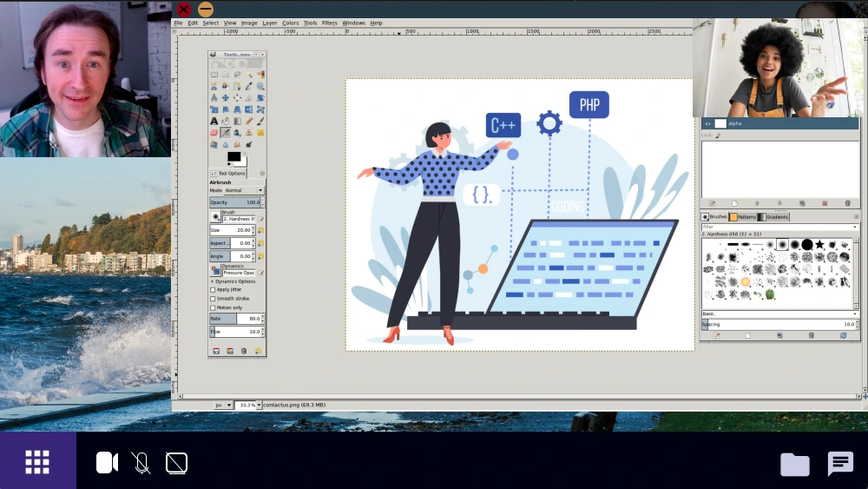Select the Ink tool
Image resolution: width=868 pixels, height=489 pixels.
[x=238, y=132]
